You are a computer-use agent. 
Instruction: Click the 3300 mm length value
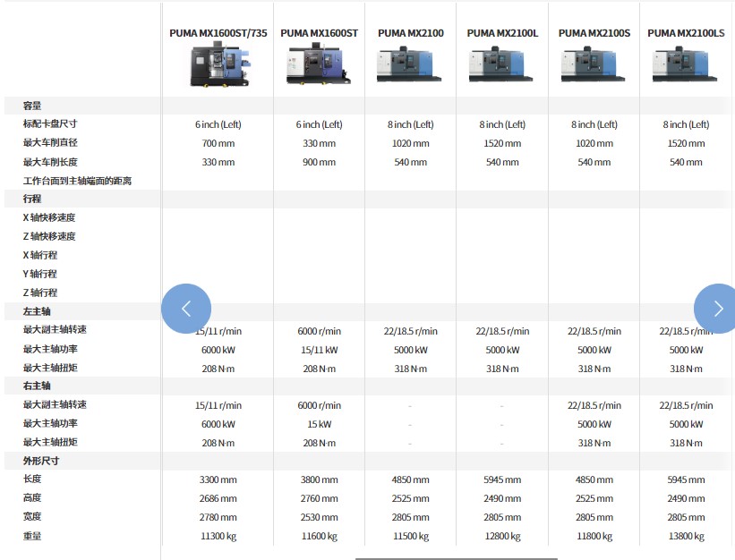(x=218, y=479)
